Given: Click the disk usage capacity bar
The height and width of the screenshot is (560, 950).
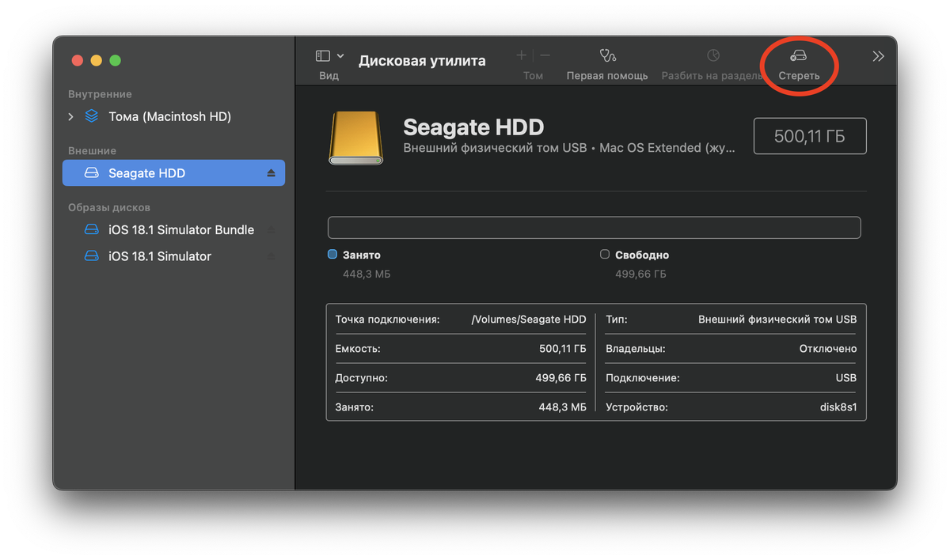Looking at the screenshot, I should tap(594, 228).
